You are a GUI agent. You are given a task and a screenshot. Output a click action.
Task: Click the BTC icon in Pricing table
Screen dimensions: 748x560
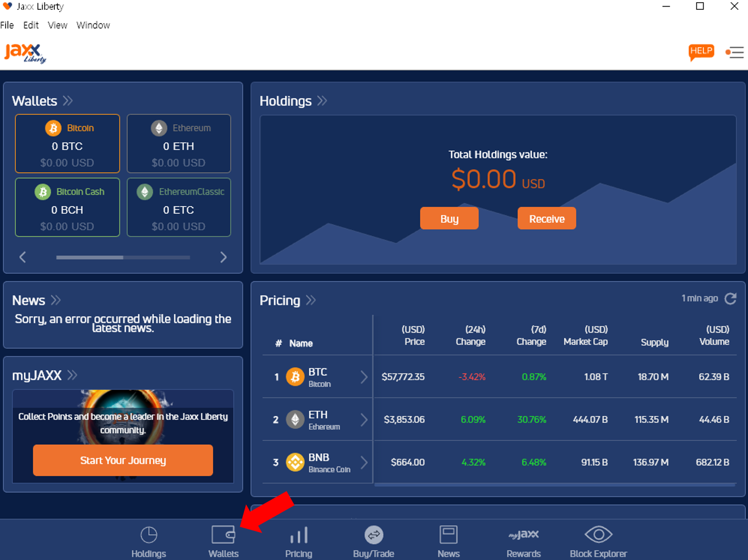click(295, 377)
